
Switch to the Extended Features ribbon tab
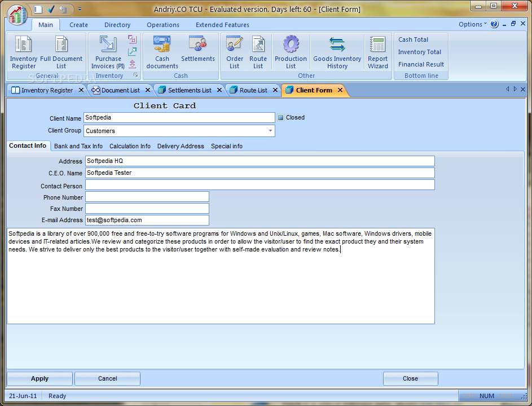click(x=223, y=25)
